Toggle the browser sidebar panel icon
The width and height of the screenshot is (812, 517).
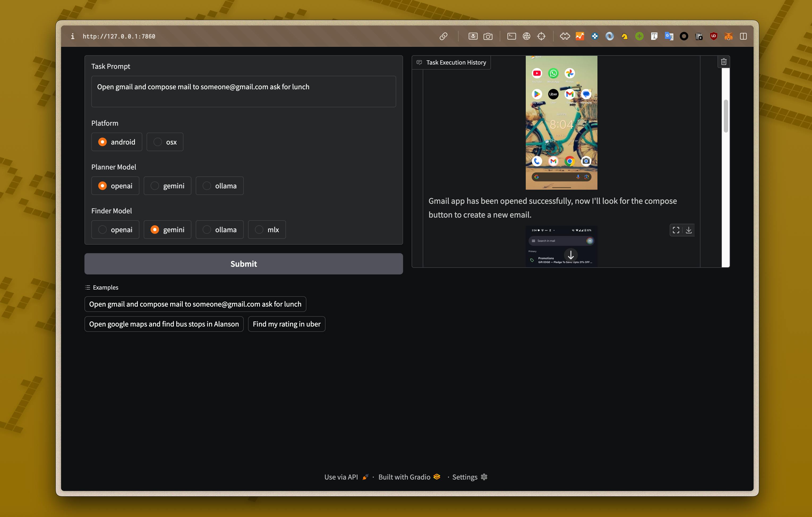pyautogui.click(x=743, y=36)
